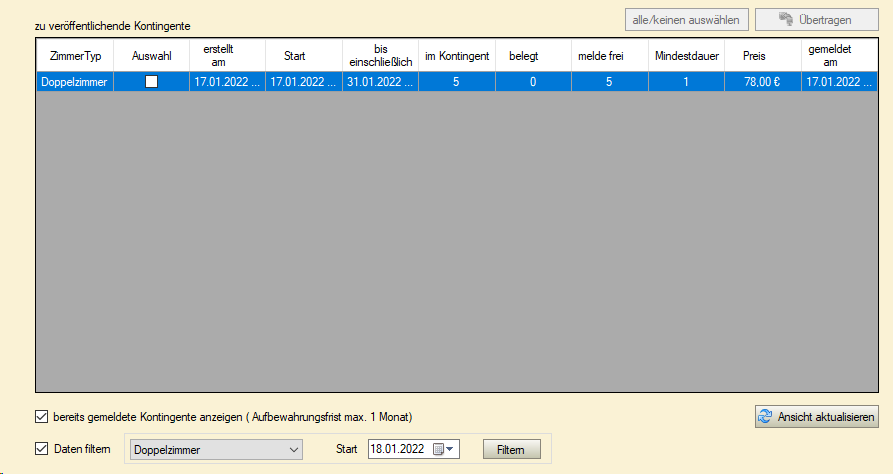The width and height of the screenshot is (893, 474).
Task: Expand the Doppelzimmer room type dropdown
Action: [293, 450]
